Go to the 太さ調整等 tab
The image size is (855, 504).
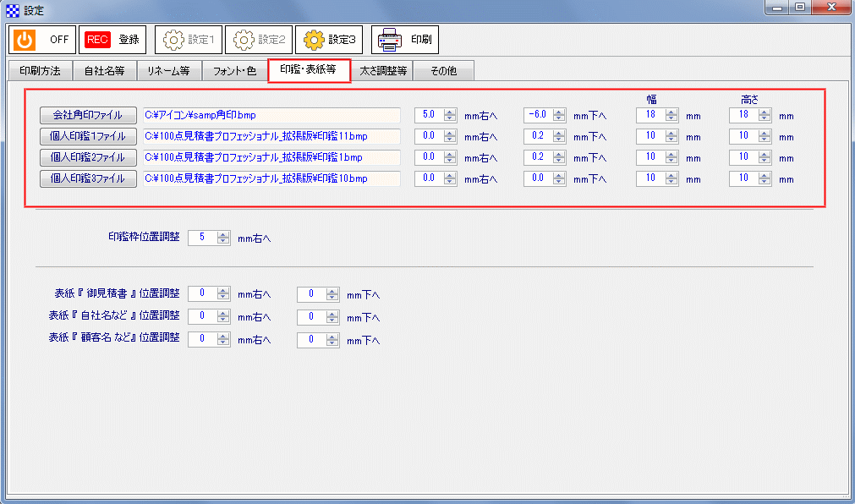(382, 71)
